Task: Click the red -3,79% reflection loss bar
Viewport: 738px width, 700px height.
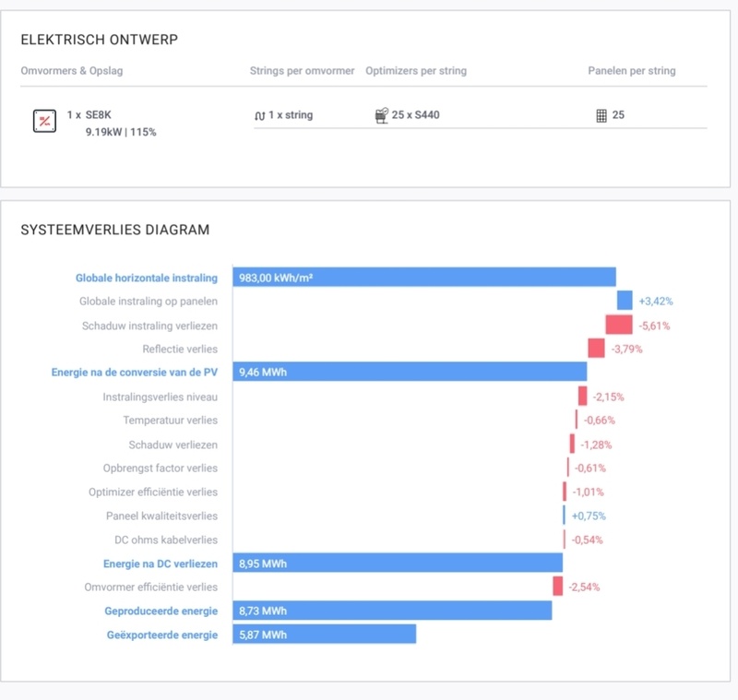Action: pyautogui.click(x=596, y=349)
